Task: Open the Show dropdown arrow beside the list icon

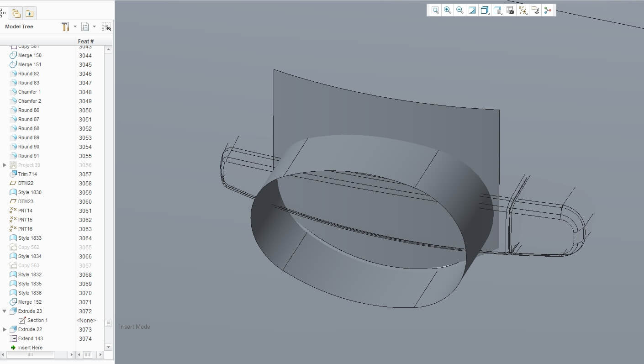Action: click(x=95, y=26)
